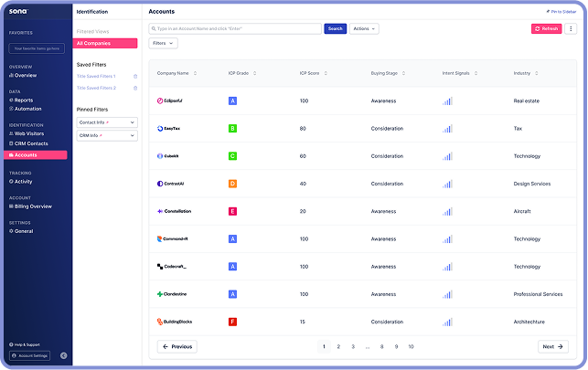This screenshot has height=370, width=588.
Task: Click the Refresh button
Action: click(546, 28)
